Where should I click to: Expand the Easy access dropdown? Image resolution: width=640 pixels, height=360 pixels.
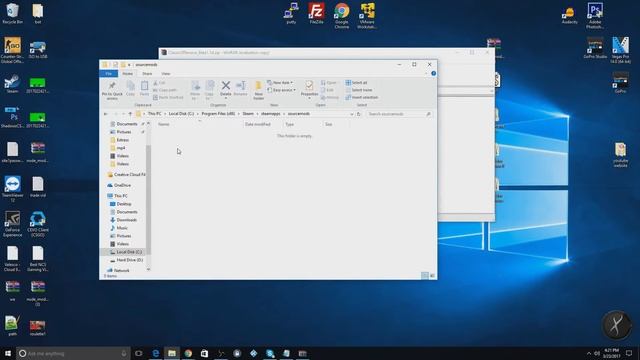coord(282,90)
